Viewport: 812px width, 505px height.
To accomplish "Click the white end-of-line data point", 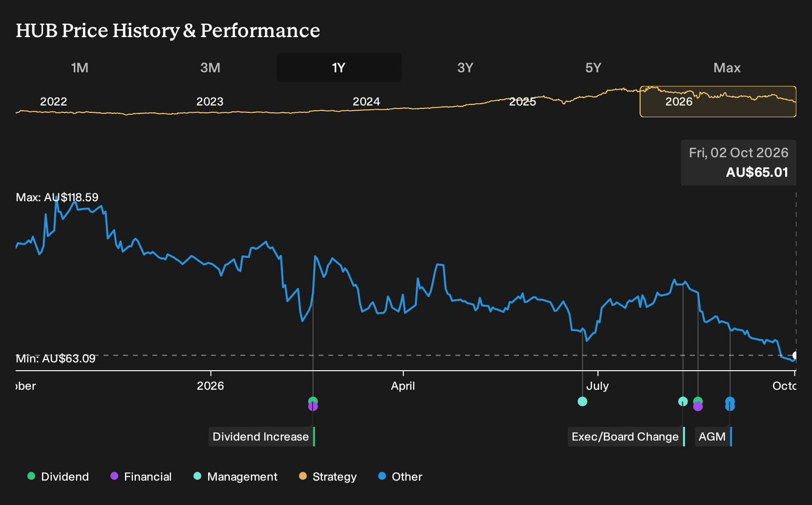I will tap(795, 356).
